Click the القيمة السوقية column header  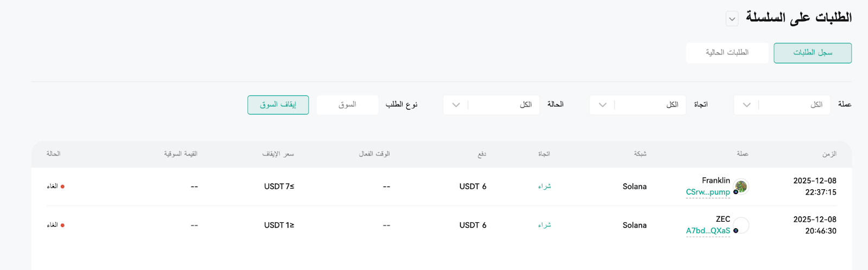[181, 154]
